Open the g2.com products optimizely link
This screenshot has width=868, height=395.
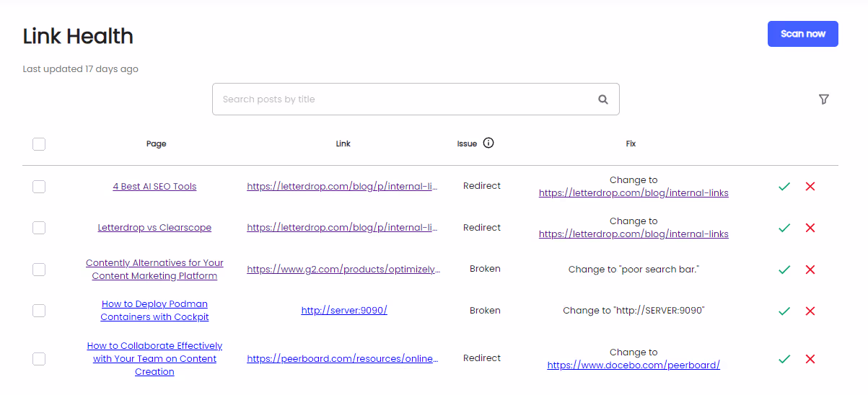coord(343,269)
